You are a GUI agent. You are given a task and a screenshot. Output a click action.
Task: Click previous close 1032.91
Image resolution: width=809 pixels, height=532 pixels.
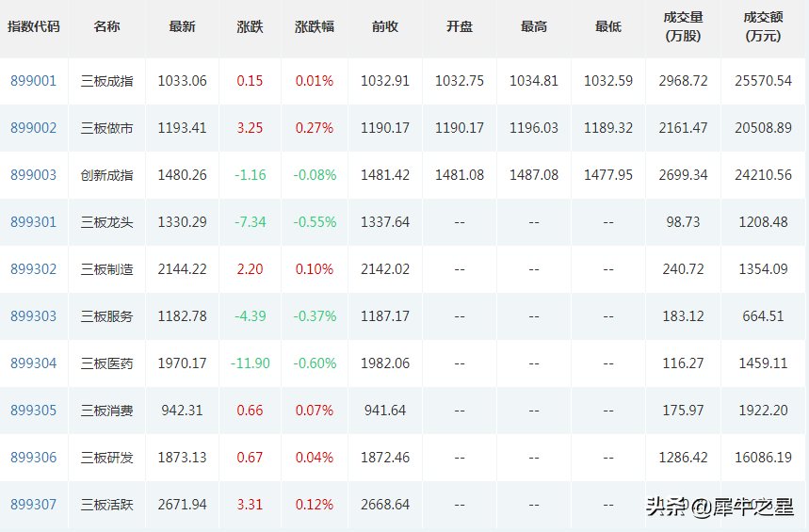click(x=385, y=81)
